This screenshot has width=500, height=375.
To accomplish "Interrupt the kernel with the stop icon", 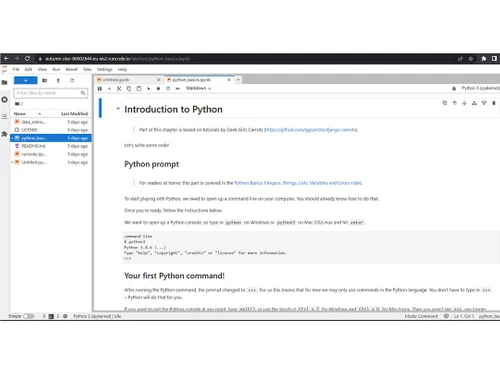I will [158, 88].
